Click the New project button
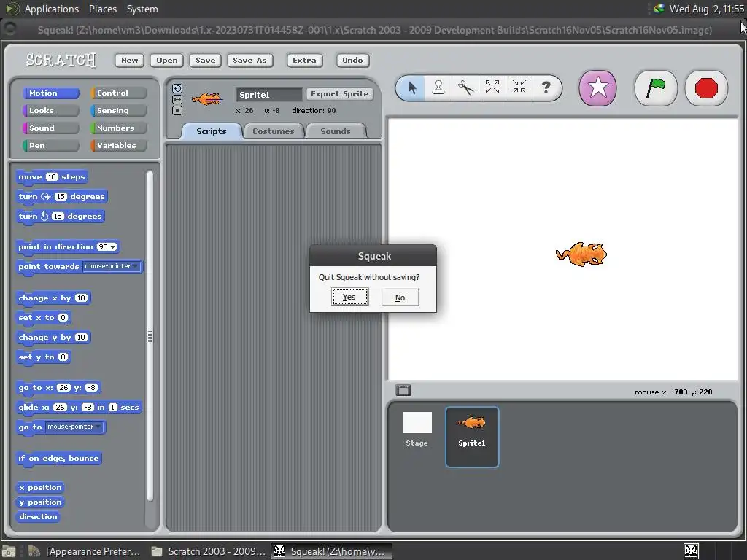747x560 pixels. coord(130,60)
